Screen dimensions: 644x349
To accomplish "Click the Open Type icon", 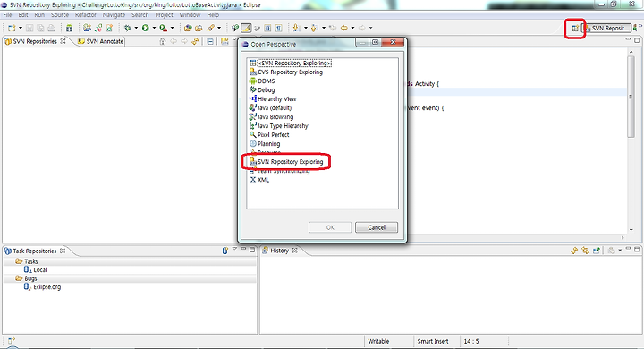I will pos(188,28).
